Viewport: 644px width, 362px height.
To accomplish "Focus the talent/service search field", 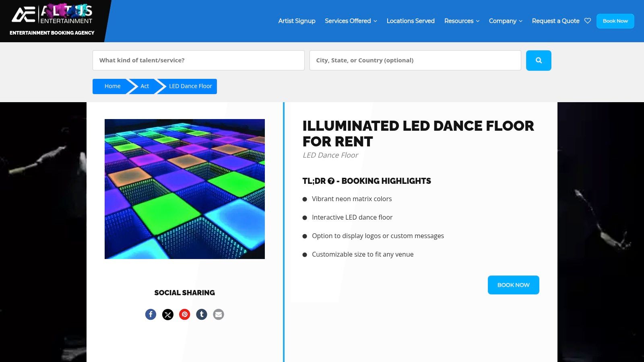I will [198, 60].
